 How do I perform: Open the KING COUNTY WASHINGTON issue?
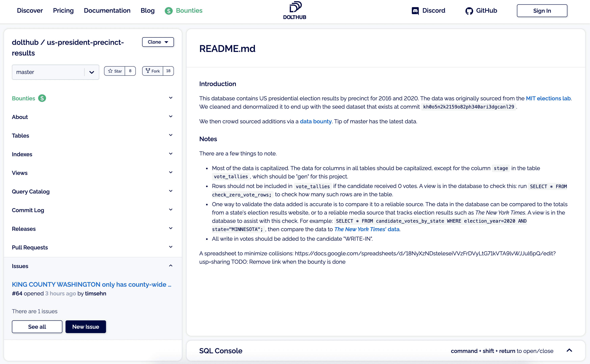click(92, 284)
